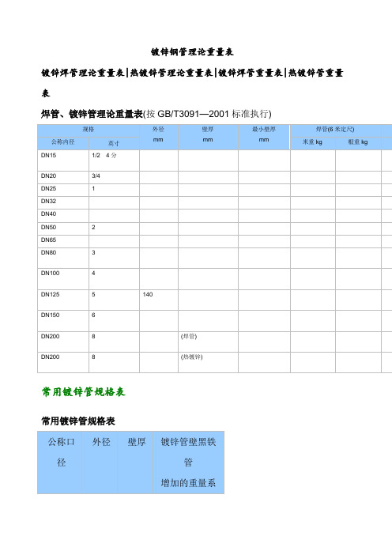Click the DN100 row label
Image resolution: width=392 pixels, height=555 pixels.
[x=51, y=274]
